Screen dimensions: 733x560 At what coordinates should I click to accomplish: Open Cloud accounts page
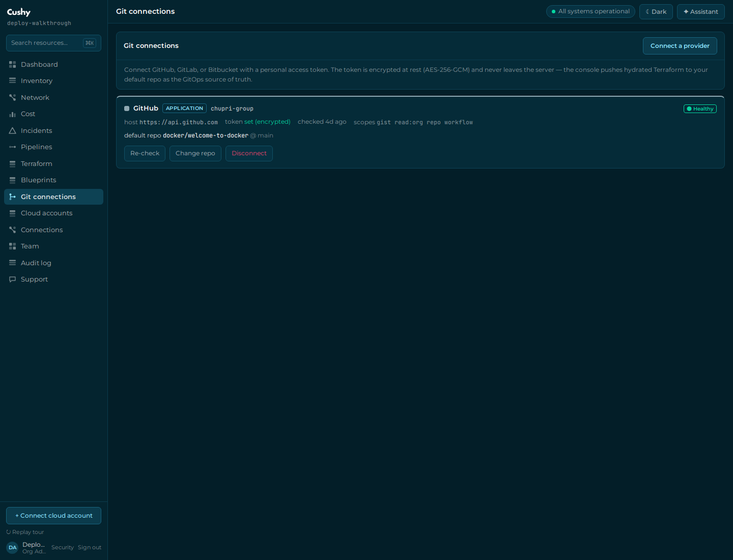coord(54,213)
